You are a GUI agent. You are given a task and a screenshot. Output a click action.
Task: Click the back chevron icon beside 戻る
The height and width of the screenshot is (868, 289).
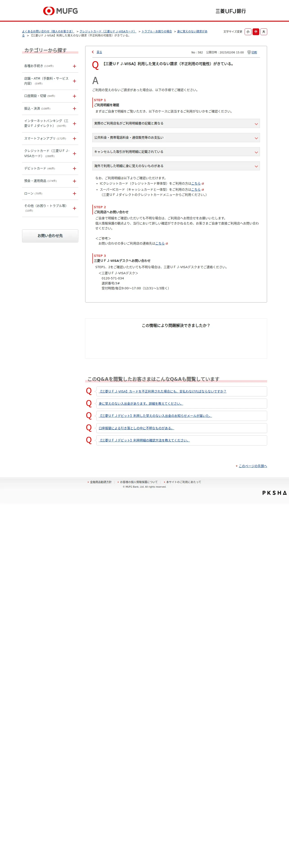93,52
